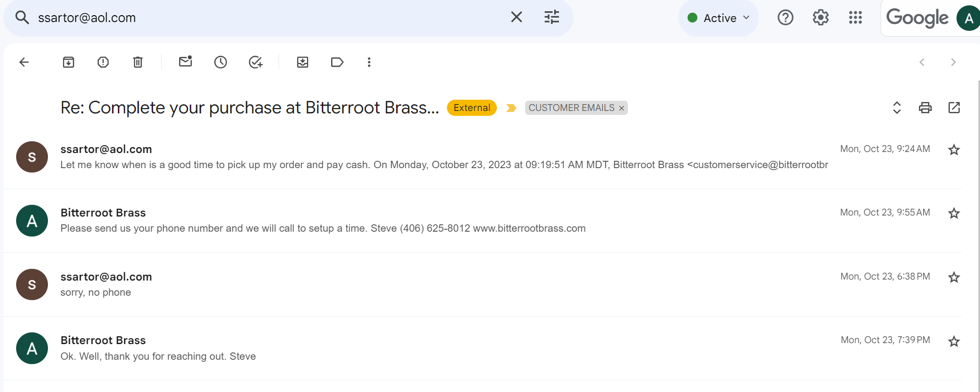Open the Active status dropdown
Viewport: 980px width, 392px height.
click(x=718, y=18)
